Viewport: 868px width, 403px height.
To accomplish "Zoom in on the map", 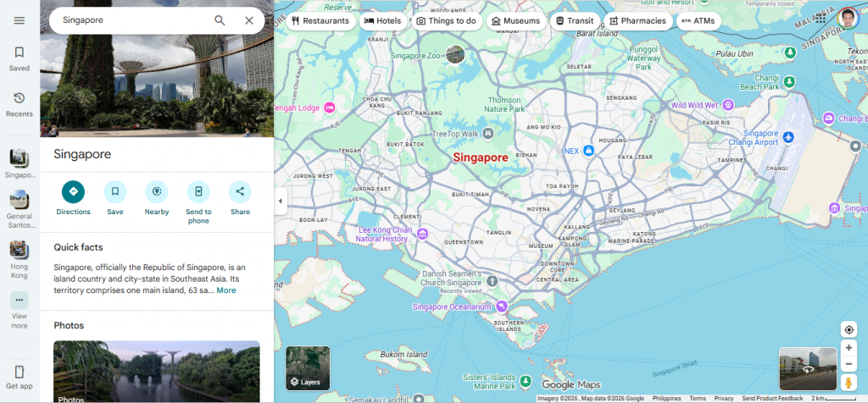I will point(849,348).
